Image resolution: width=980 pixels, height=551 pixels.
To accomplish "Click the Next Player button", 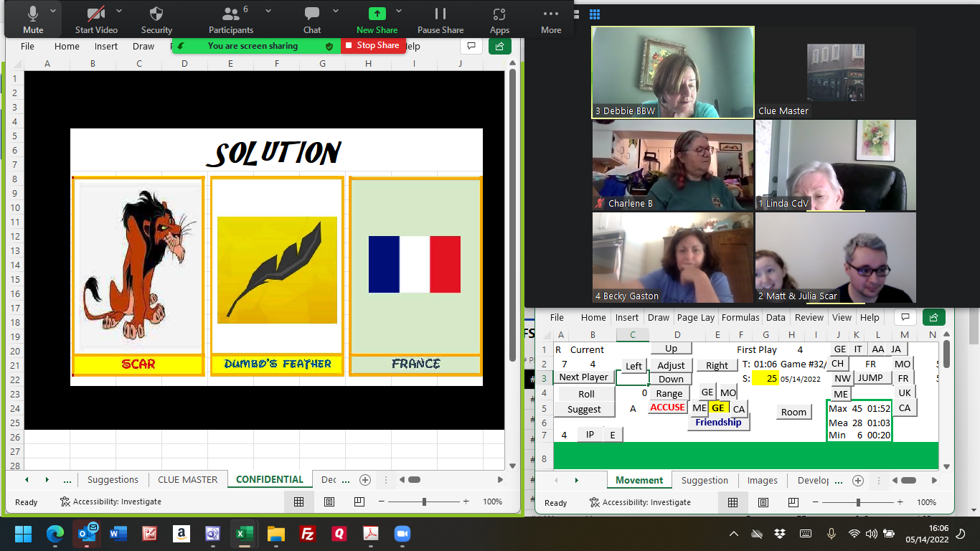I will 583,377.
